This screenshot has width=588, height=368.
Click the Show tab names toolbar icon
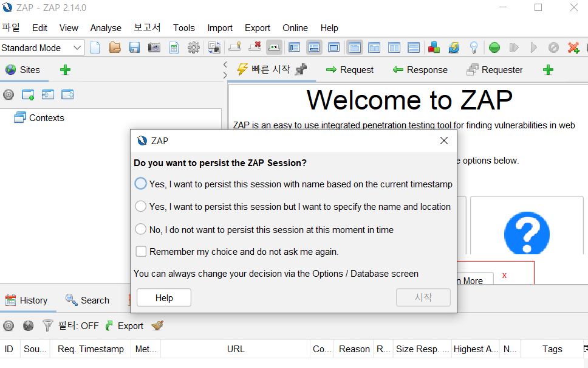click(x=274, y=47)
